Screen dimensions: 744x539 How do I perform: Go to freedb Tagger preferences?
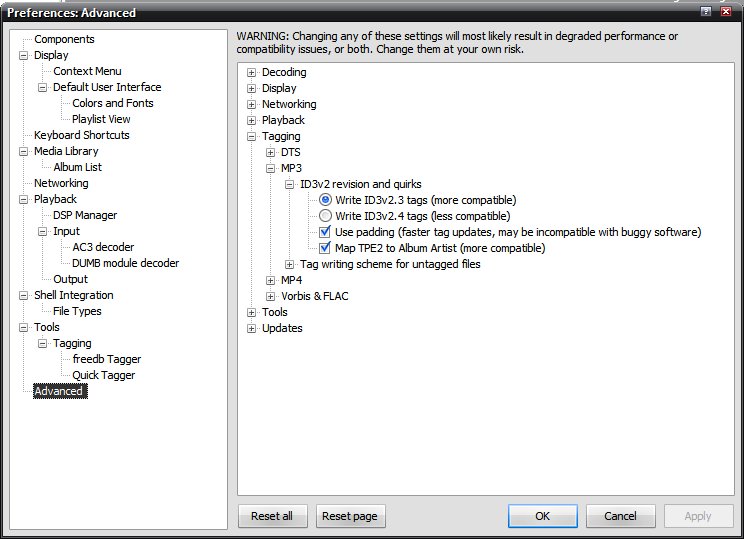click(106, 359)
